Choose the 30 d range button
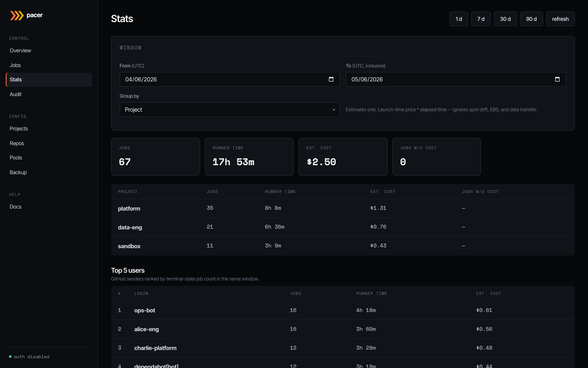The width and height of the screenshot is (588, 368). pyautogui.click(x=505, y=19)
